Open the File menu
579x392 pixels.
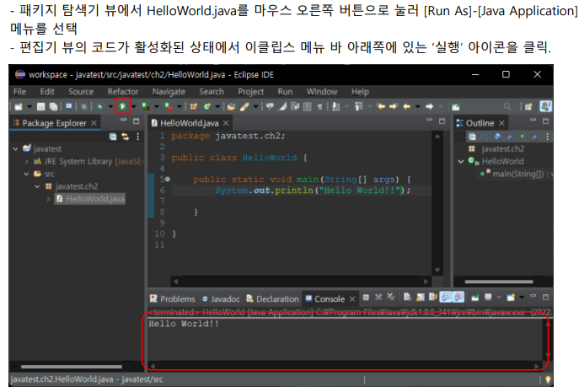(19, 91)
